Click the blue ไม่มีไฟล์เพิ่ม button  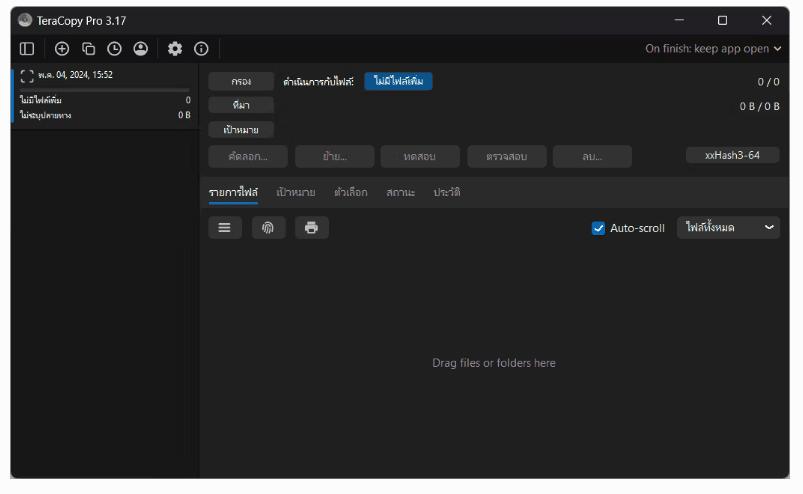pos(398,82)
